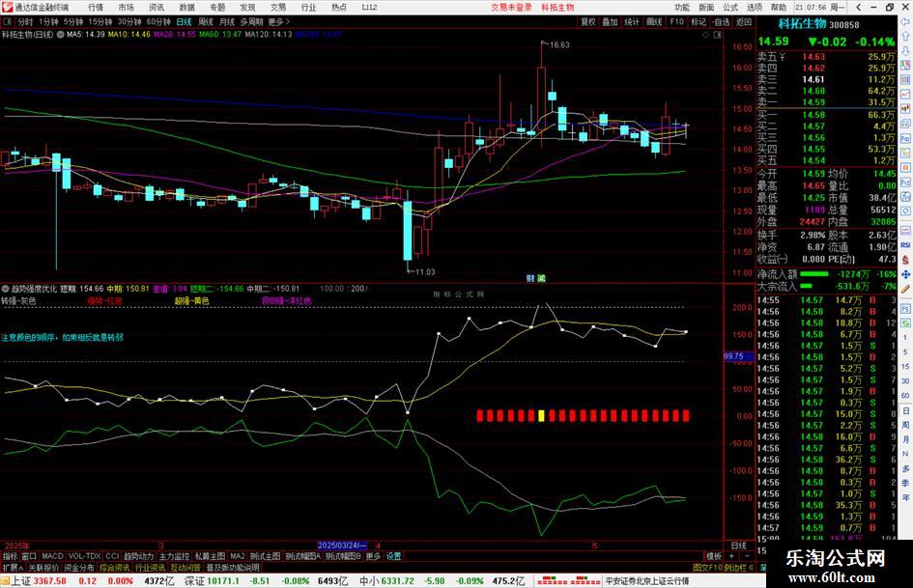Switch to 60分钟 chart period
The image size is (913, 588).
click(x=158, y=21)
